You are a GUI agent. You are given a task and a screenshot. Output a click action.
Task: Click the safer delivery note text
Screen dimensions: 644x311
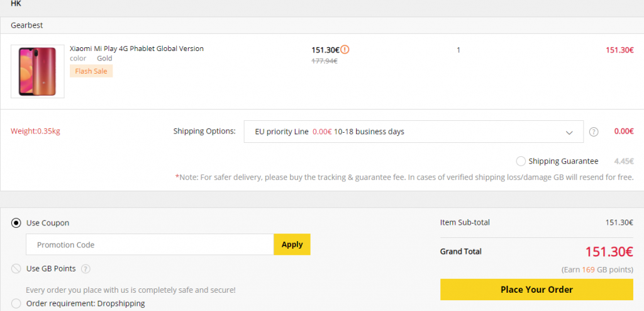pos(404,178)
